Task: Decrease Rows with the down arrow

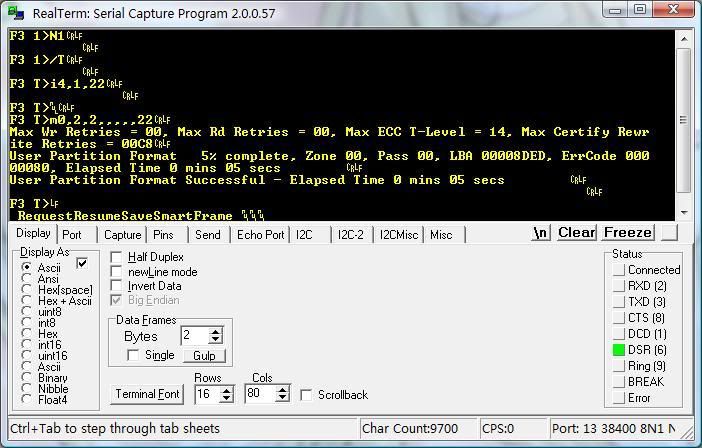Action: (227, 398)
